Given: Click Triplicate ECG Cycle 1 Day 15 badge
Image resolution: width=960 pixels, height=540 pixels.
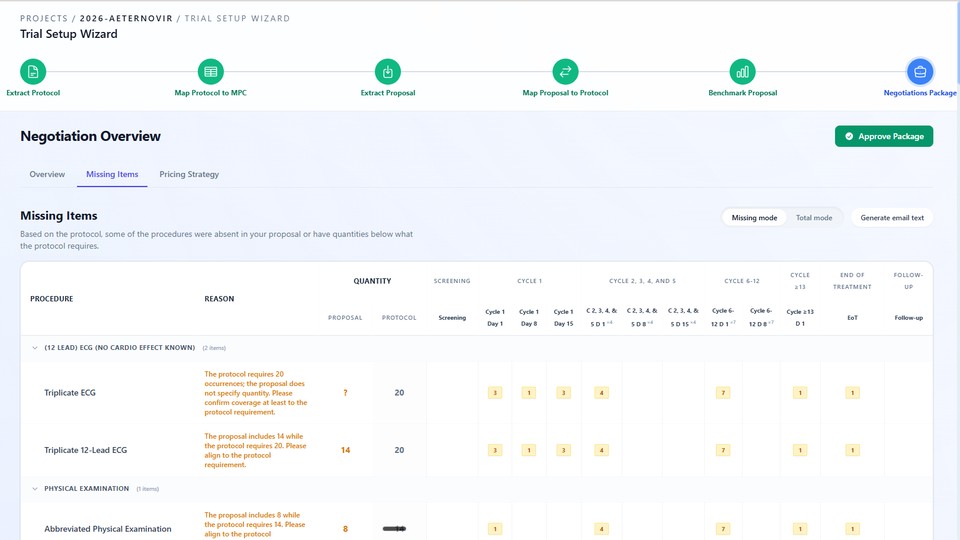Looking at the screenshot, I should point(563,392).
